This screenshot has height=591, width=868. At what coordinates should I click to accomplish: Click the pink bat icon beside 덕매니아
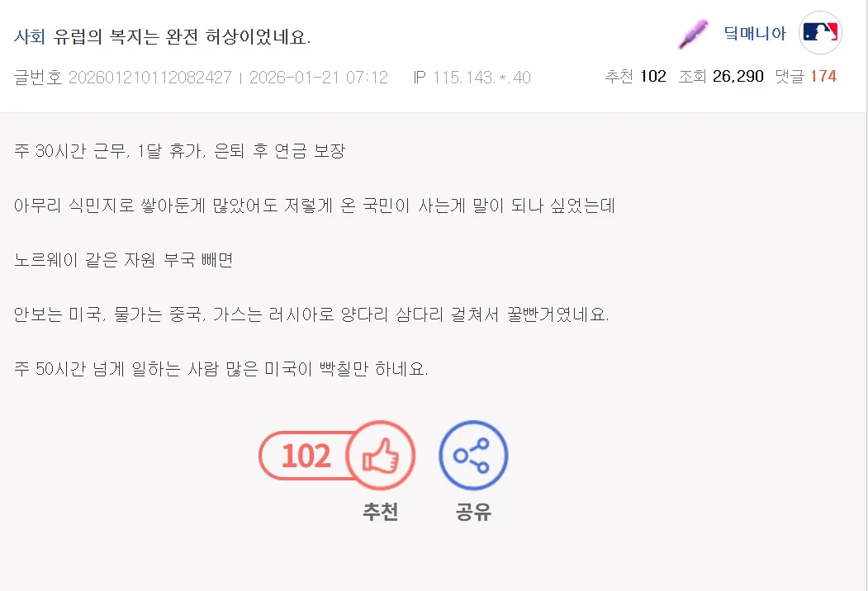694,35
